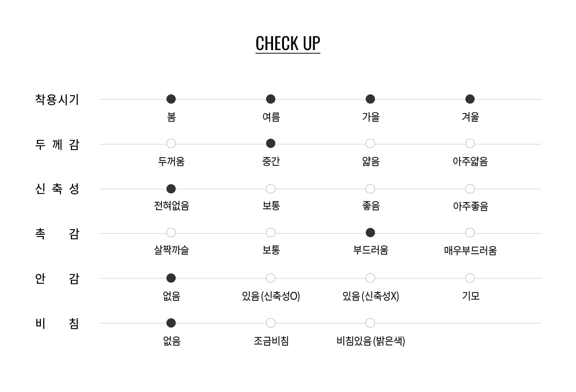576x392 pixels.
Task: Select 살짝까슬 texture option circle
Action: (171, 233)
